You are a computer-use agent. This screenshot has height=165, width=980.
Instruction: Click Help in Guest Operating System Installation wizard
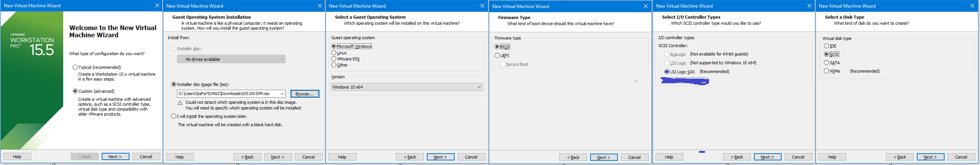pos(180,157)
